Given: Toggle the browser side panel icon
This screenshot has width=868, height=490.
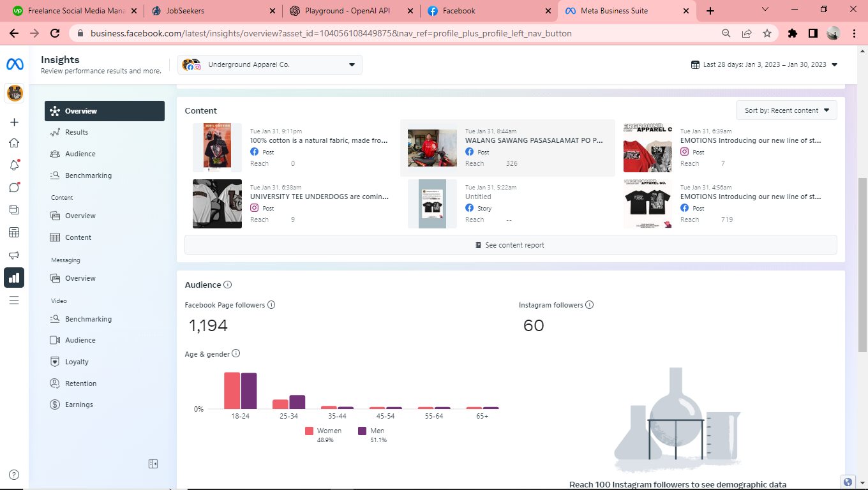Looking at the screenshot, I should click(x=813, y=33).
